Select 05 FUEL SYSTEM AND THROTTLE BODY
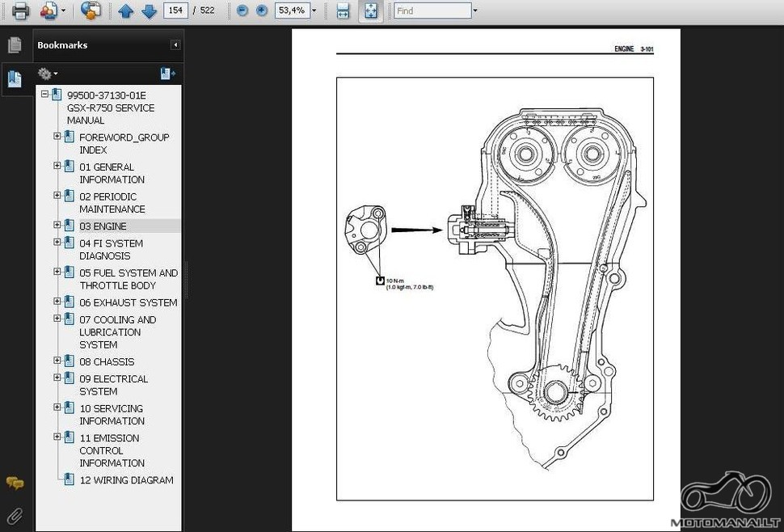This screenshot has height=532, width=784. click(129, 279)
